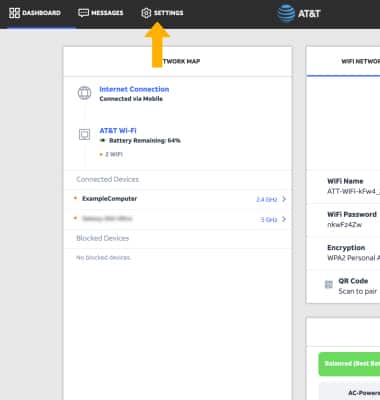Click the AT&T Wi-Fi device icon

point(84,134)
